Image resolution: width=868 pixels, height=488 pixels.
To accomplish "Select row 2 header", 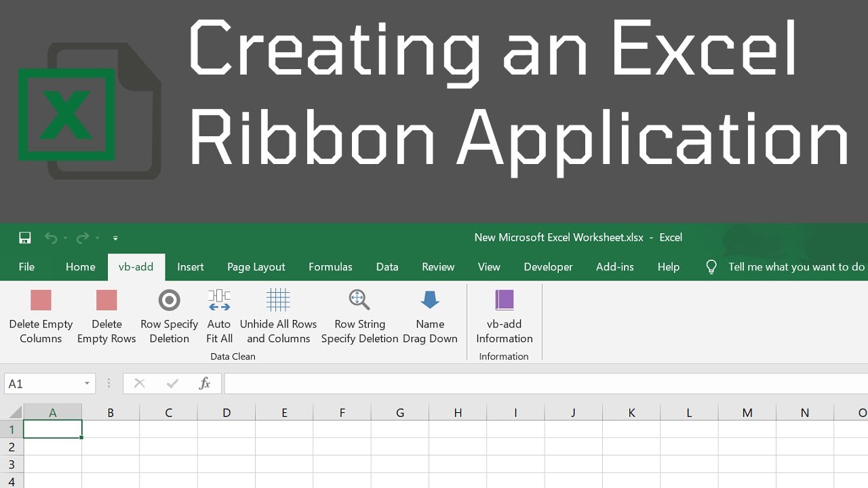I will coord(12,447).
